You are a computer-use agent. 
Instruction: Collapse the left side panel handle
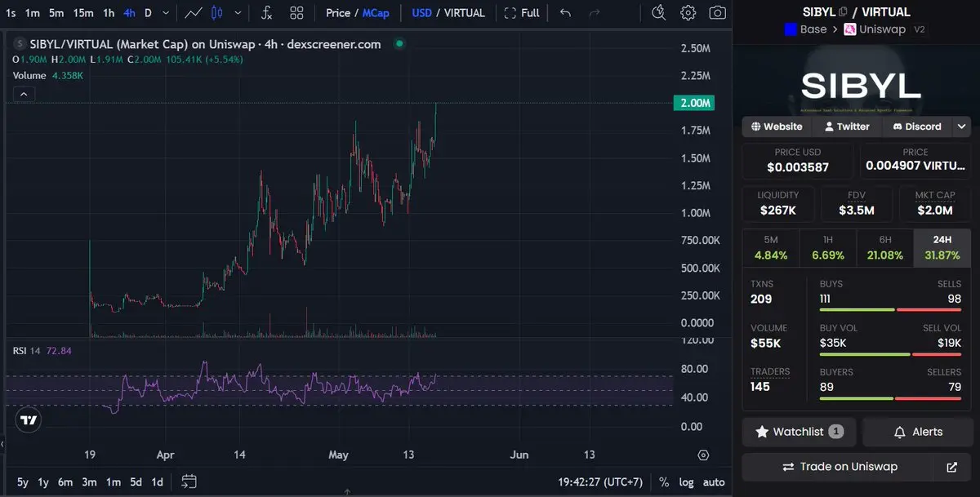2,444
